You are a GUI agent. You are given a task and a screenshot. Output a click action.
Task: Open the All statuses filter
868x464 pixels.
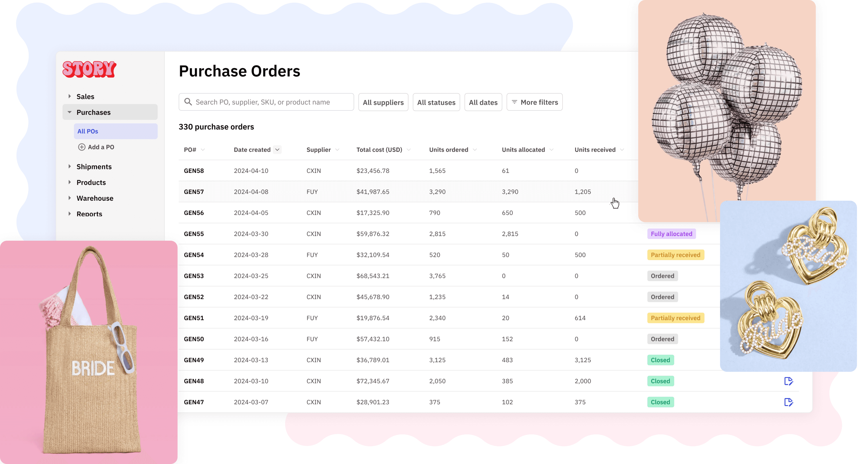click(436, 102)
